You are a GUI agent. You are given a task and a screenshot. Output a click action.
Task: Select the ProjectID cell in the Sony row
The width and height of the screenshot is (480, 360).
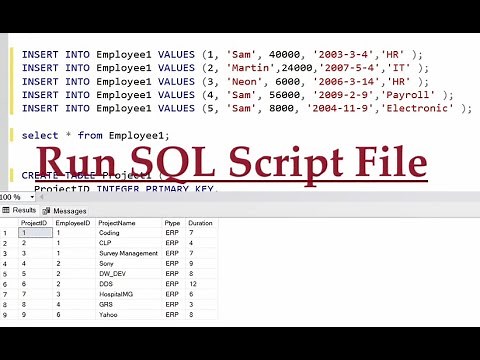pyautogui.click(x=35, y=264)
